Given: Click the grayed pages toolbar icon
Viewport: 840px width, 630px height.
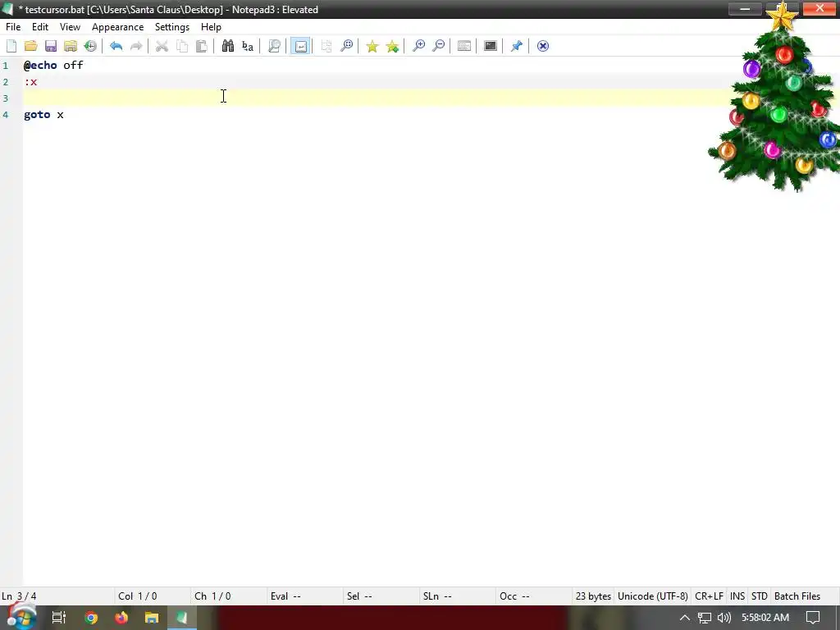Looking at the screenshot, I should pos(326,46).
